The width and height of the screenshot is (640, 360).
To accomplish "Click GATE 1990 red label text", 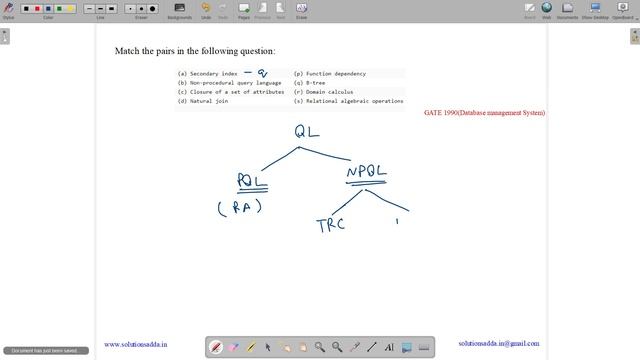I will 484,113.
